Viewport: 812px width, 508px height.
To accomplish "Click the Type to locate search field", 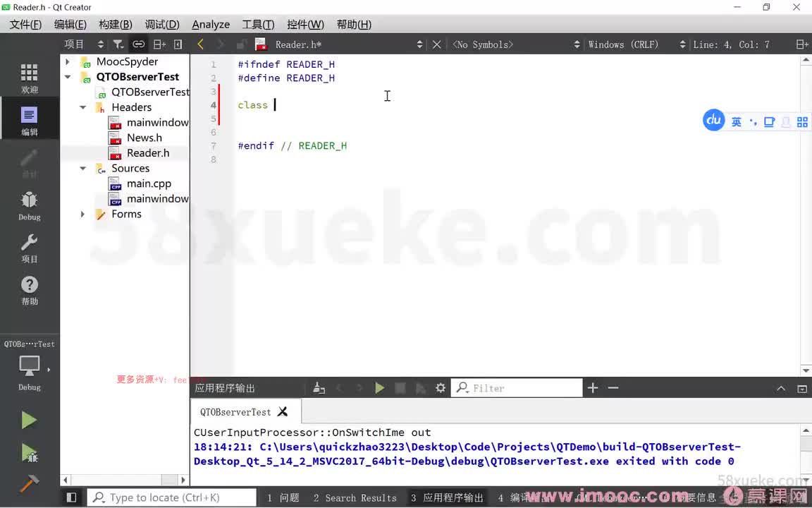I will click(171, 497).
